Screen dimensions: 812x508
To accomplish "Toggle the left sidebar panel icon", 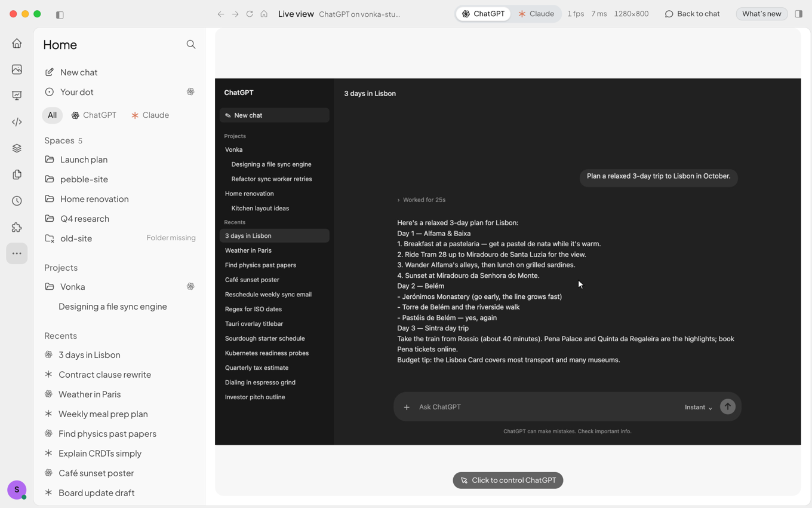I will tap(60, 14).
